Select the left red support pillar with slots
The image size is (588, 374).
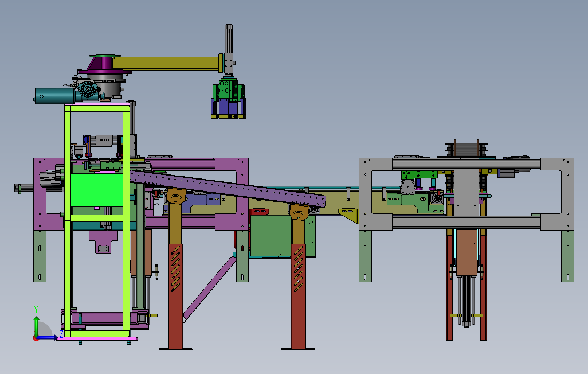175,296
